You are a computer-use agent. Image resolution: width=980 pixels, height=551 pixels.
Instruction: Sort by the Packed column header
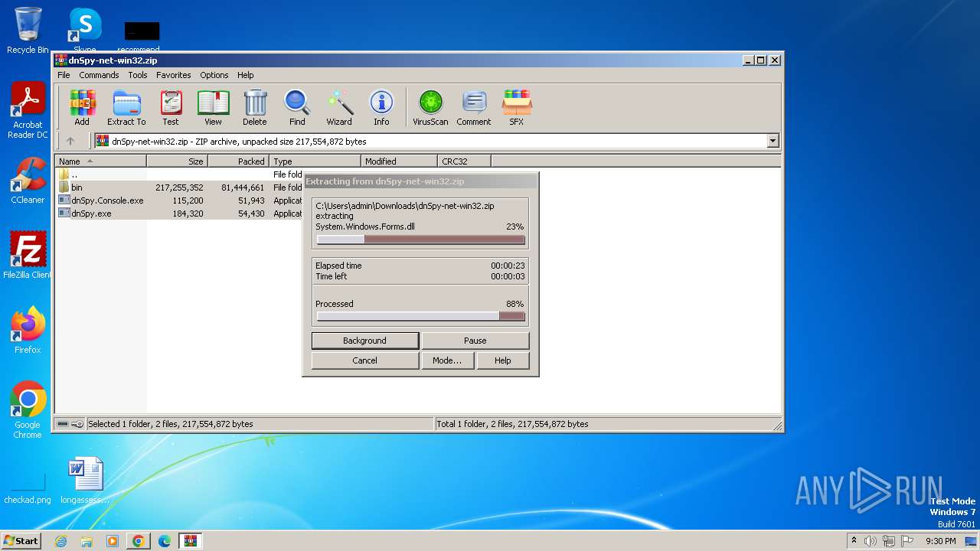[x=238, y=161]
